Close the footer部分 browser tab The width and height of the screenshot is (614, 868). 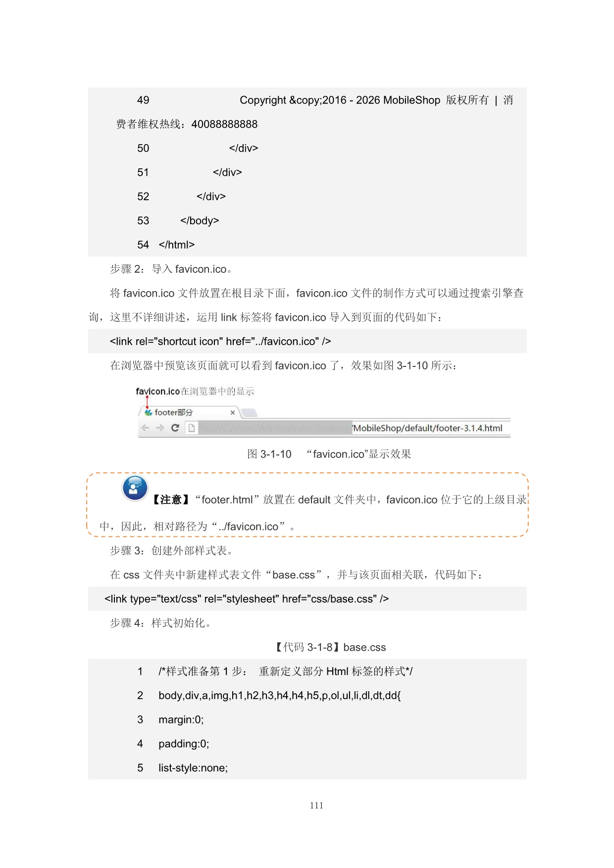pyautogui.click(x=233, y=412)
